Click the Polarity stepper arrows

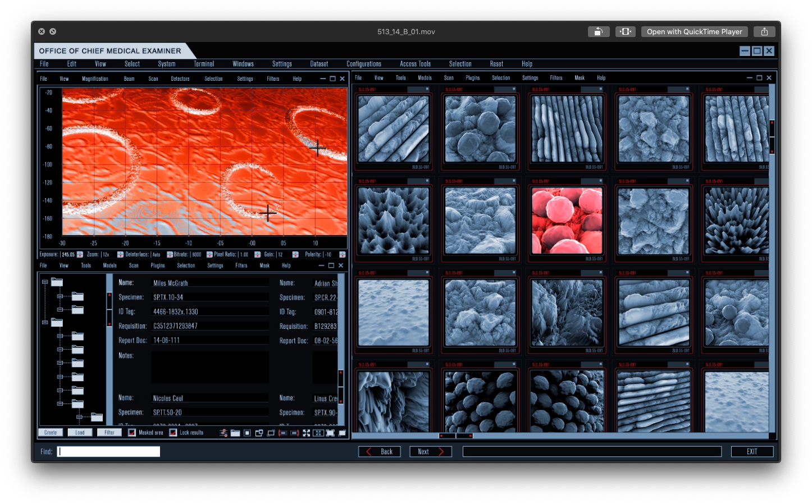pyautogui.click(x=342, y=254)
